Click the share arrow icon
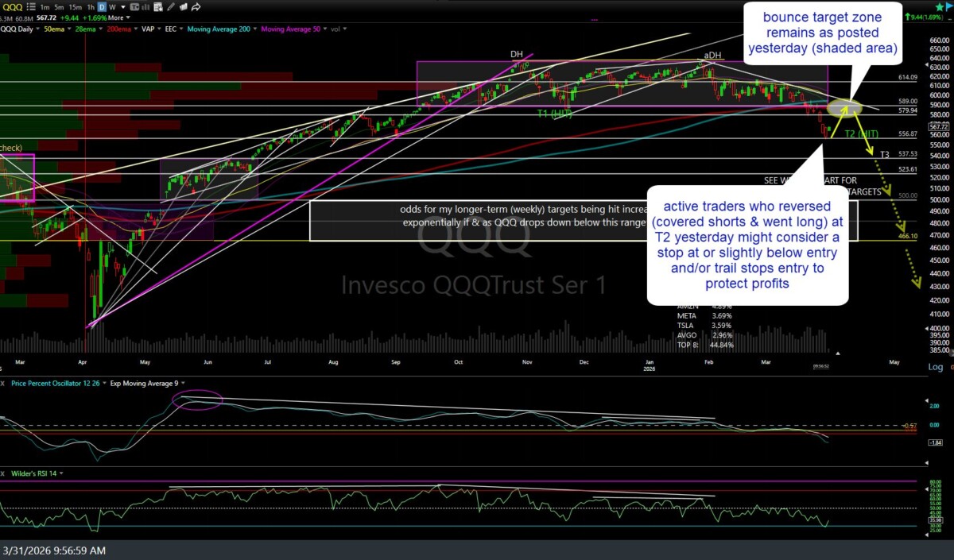This screenshot has height=560, width=954. (x=196, y=7)
